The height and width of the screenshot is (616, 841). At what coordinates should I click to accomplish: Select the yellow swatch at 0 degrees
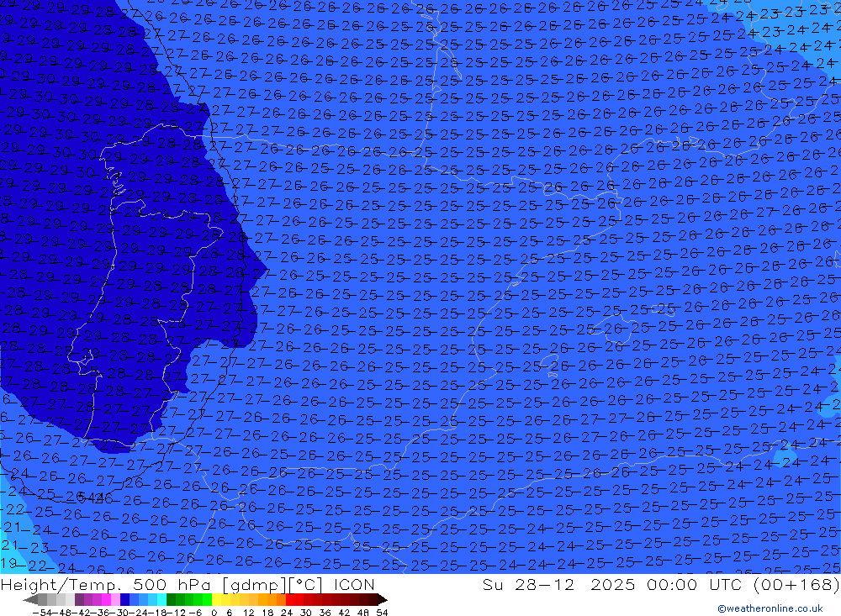click(x=218, y=600)
